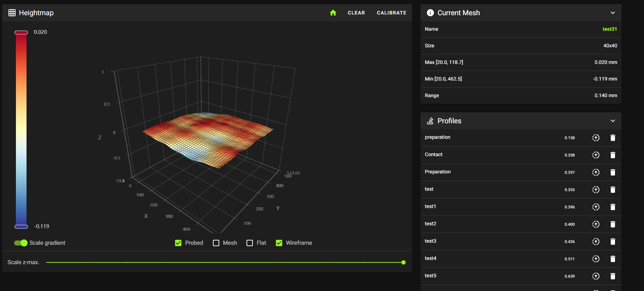Viewport: 644px width, 291px height.
Task: Collapse the Profiles panel
Action: tap(613, 121)
